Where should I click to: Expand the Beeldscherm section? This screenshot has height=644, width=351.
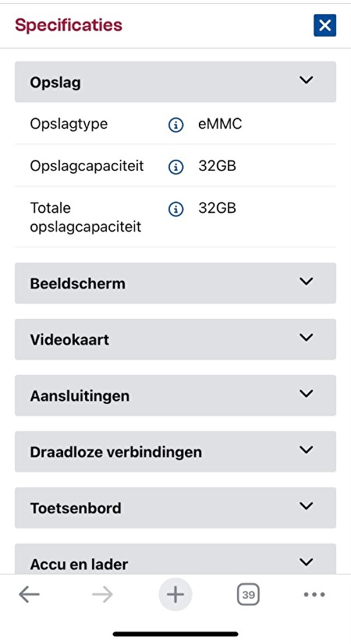[x=175, y=283]
